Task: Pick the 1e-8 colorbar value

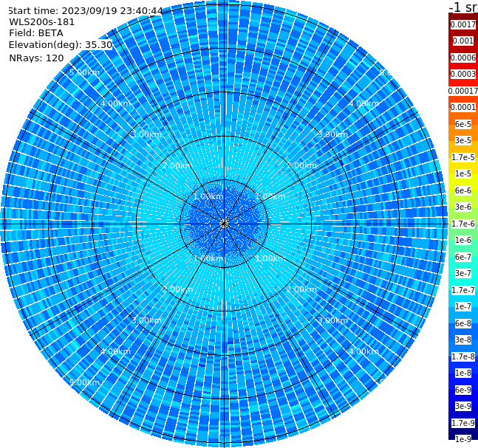Action: coord(463,373)
